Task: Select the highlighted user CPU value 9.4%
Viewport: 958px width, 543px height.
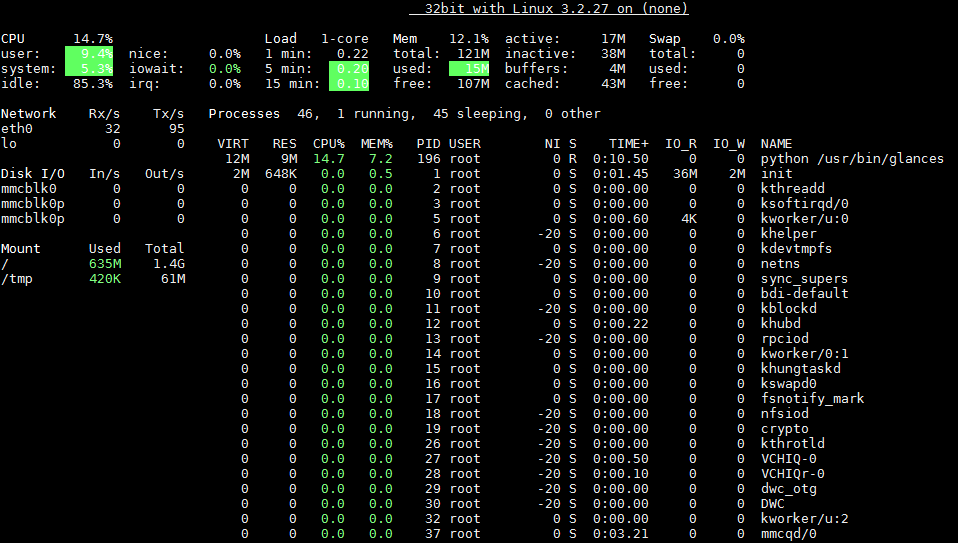Action: point(89,54)
